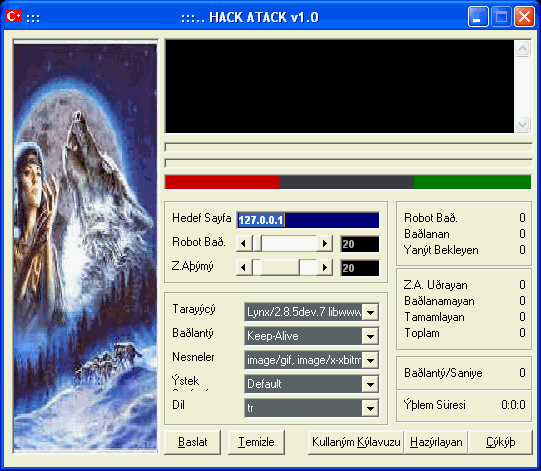Click the wolf and moon picture
Viewport: 541px width, 471px height.
(x=86, y=246)
